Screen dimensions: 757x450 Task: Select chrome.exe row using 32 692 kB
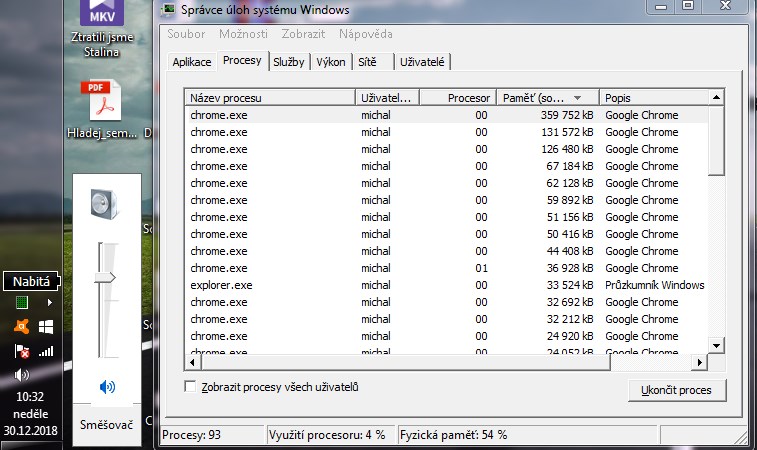[x=446, y=302]
